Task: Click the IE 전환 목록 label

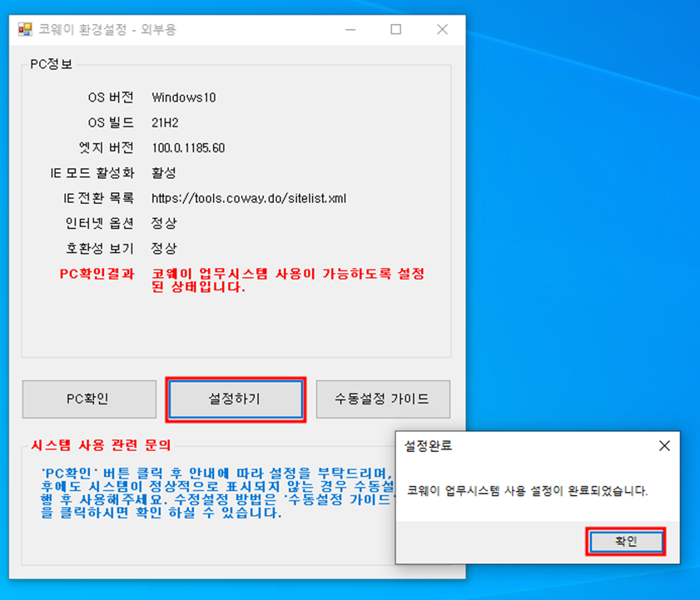Action: point(98,198)
